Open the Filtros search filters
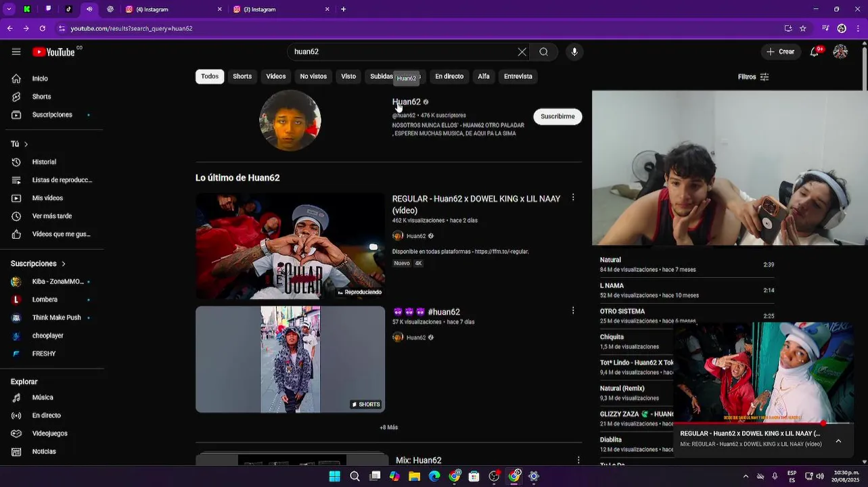 click(x=753, y=77)
